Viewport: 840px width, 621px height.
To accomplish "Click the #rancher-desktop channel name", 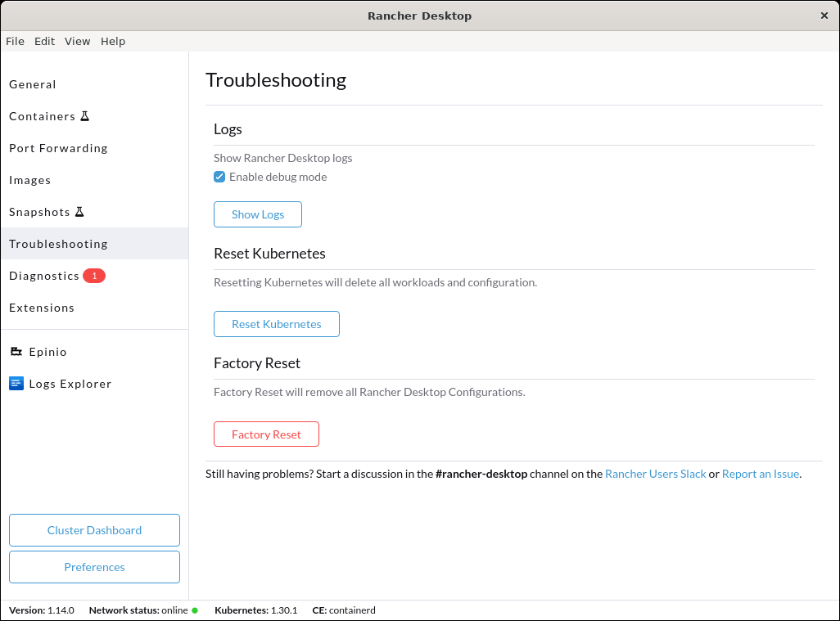I will click(x=481, y=474).
